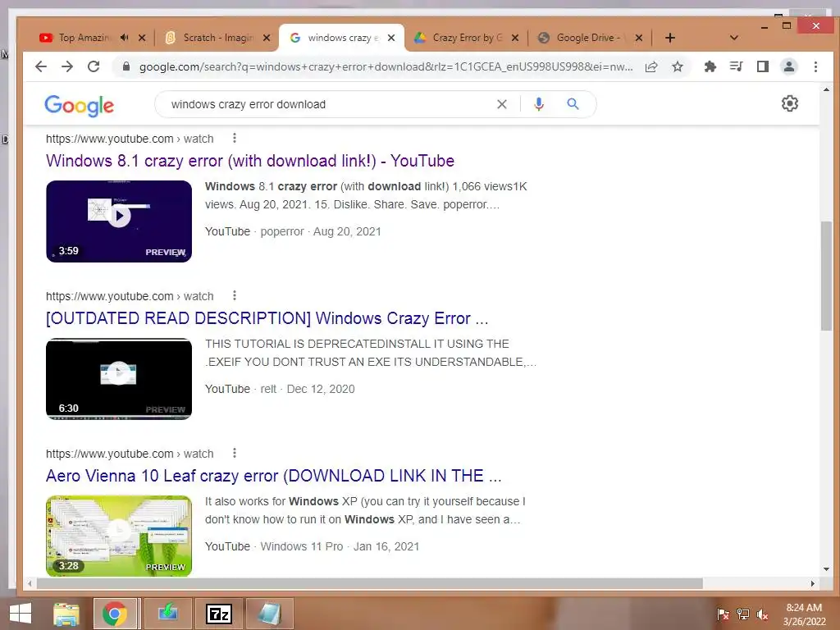Reload the current page
This screenshot has height=630, width=840.
tap(94, 66)
